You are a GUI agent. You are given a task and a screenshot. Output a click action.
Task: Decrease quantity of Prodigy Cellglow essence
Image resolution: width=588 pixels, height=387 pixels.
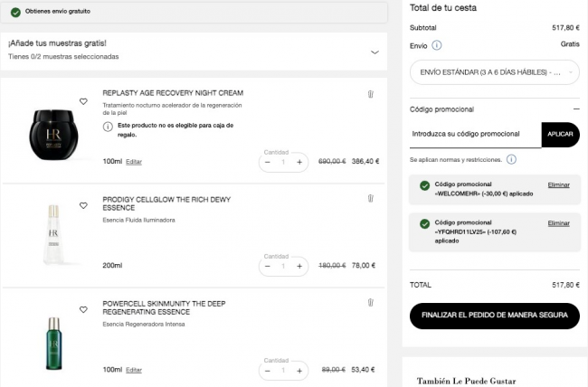(x=267, y=266)
